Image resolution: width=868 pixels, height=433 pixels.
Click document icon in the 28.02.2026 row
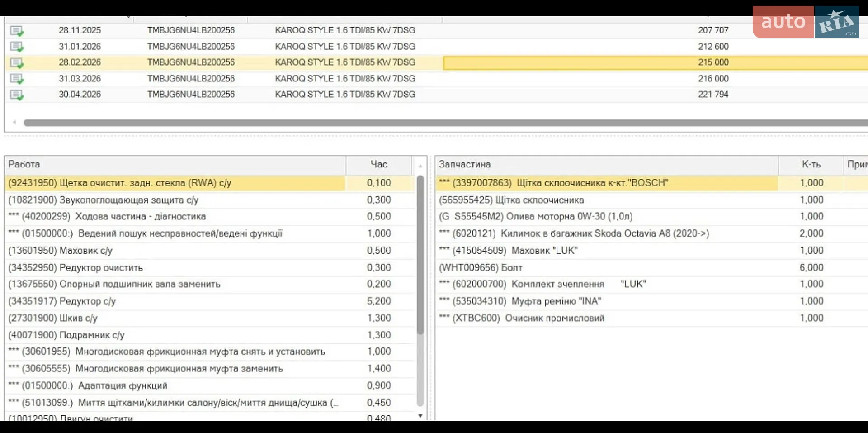(x=17, y=63)
